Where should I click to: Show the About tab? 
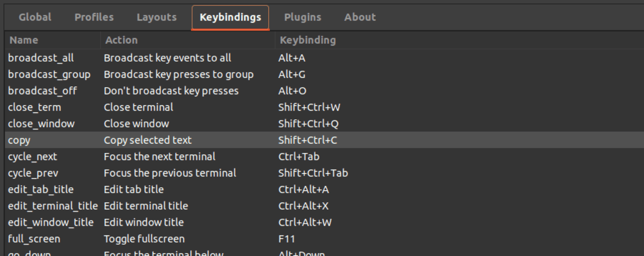[360, 17]
